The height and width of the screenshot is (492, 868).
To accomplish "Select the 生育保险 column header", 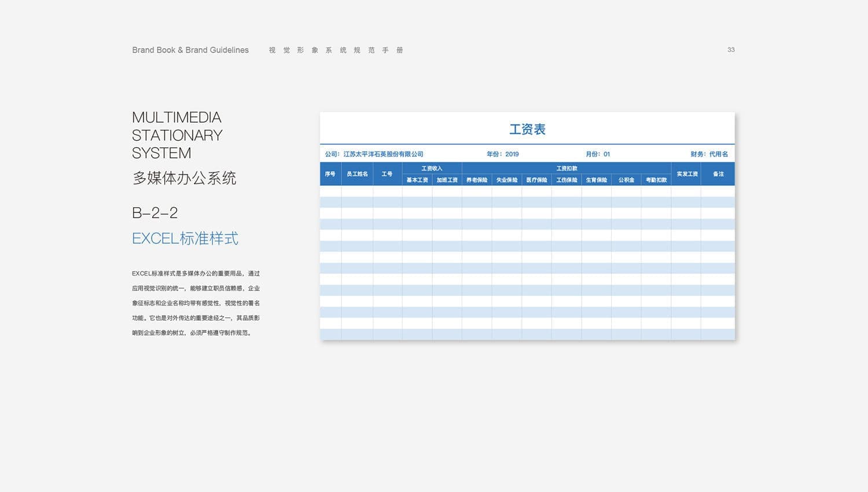I will tap(596, 180).
